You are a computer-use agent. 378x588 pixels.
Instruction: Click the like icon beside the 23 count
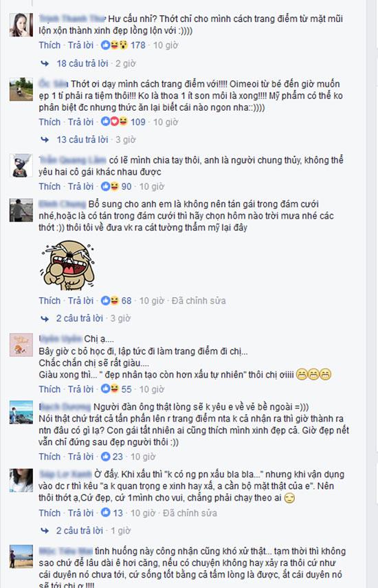pyautogui.click(x=106, y=457)
